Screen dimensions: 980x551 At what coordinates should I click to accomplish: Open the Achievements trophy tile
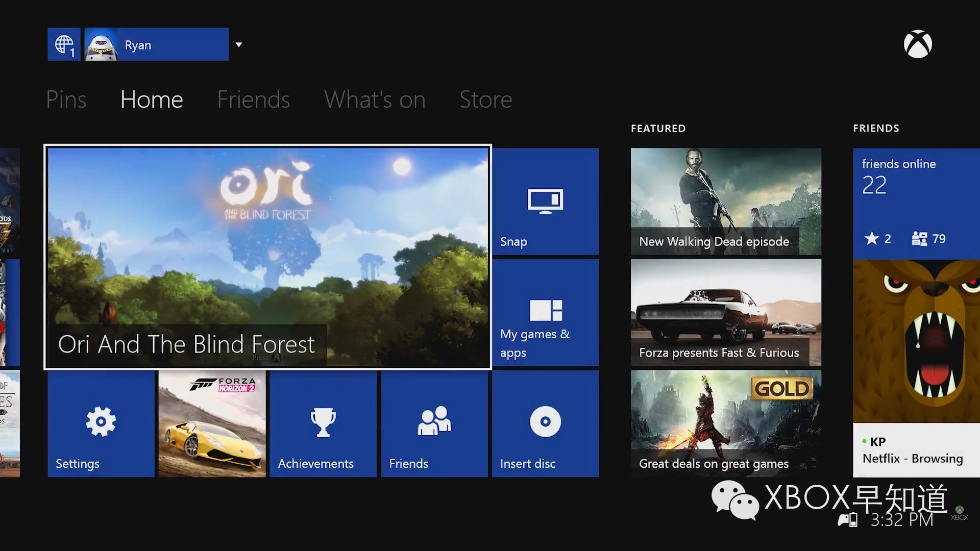tap(323, 423)
